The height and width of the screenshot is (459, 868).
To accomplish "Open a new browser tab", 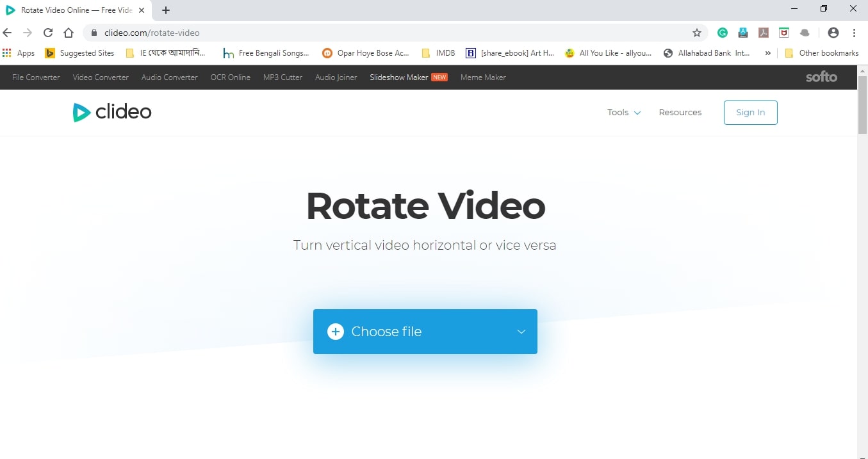I will point(166,10).
